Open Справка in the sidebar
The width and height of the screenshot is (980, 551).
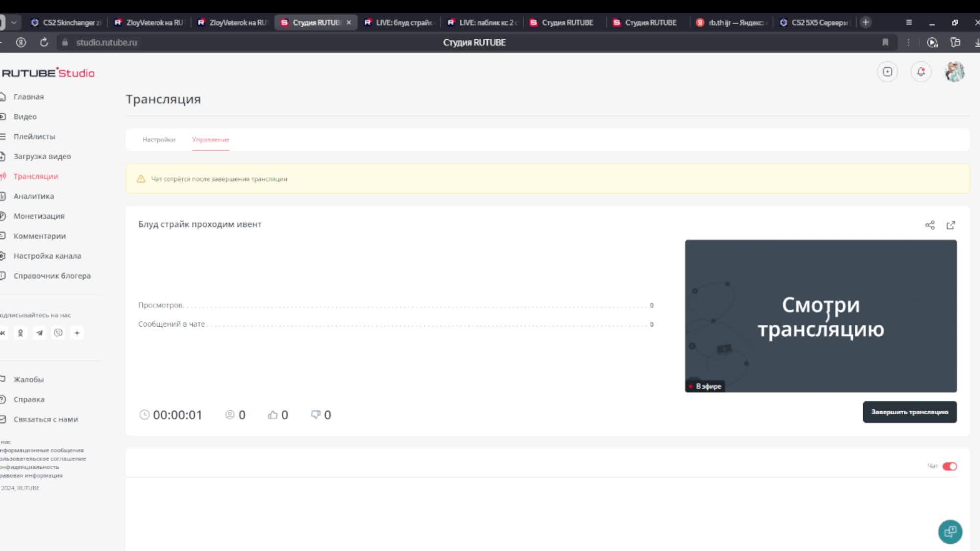[x=29, y=399]
